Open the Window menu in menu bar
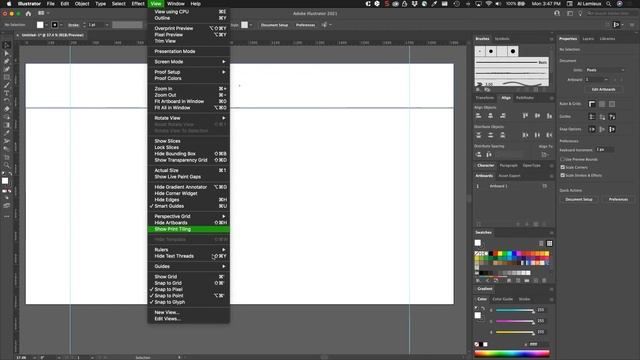The height and width of the screenshot is (360, 640). [176, 4]
